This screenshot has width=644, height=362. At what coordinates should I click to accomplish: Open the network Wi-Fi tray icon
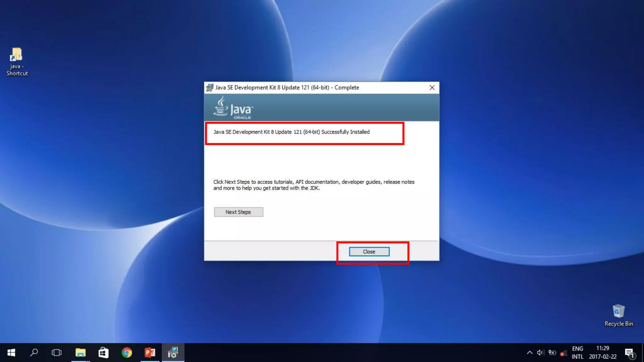[x=563, y=353]
